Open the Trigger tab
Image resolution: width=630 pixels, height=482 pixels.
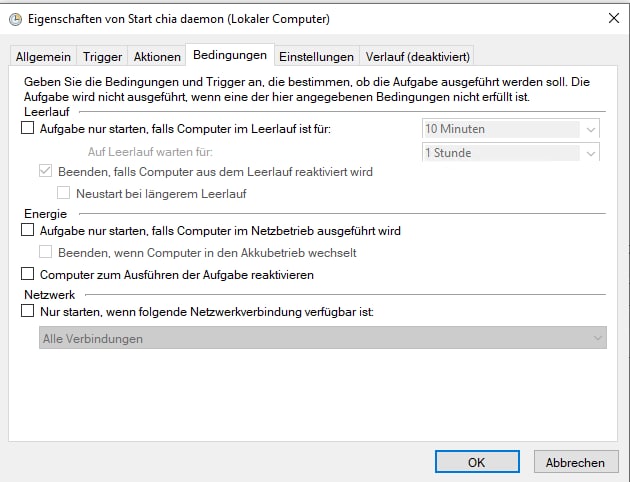point(102,57)
